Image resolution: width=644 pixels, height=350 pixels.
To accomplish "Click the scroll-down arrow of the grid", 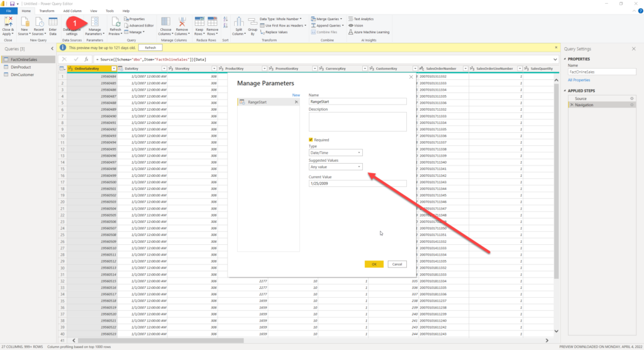I will pos(557,331).
